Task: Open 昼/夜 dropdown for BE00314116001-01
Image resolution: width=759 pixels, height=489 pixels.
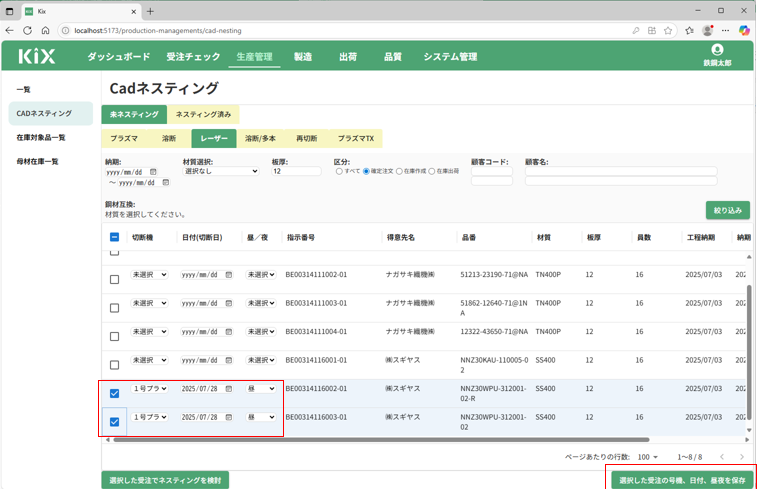Action: [260, 360]
